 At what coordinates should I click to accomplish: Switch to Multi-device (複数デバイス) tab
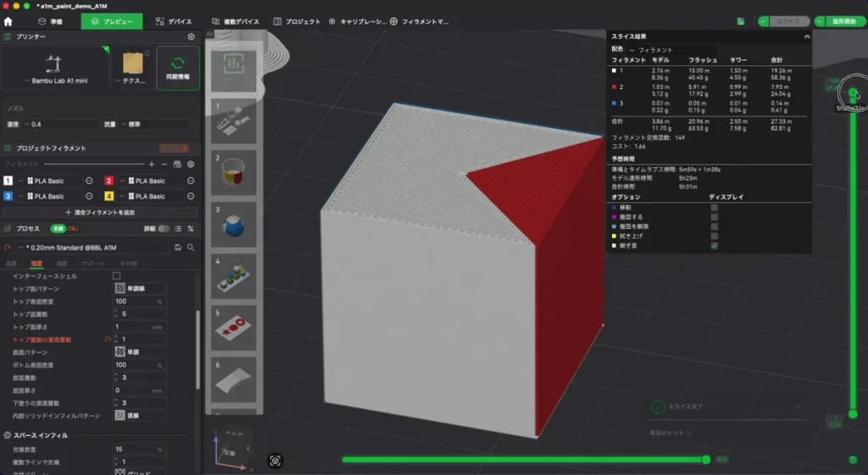pyautogui.click(x=236, y=21)
